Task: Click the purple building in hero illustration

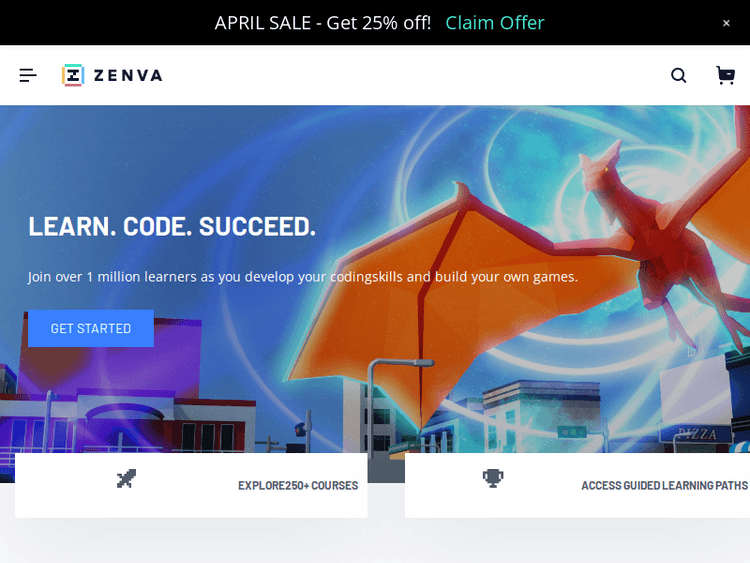Action: click(110, 356)
